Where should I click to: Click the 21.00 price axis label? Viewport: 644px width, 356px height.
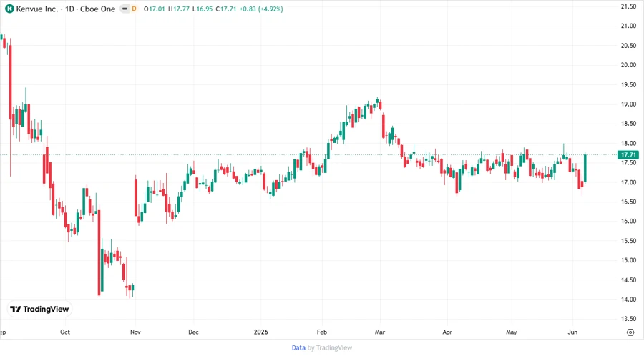pos(628,26)
